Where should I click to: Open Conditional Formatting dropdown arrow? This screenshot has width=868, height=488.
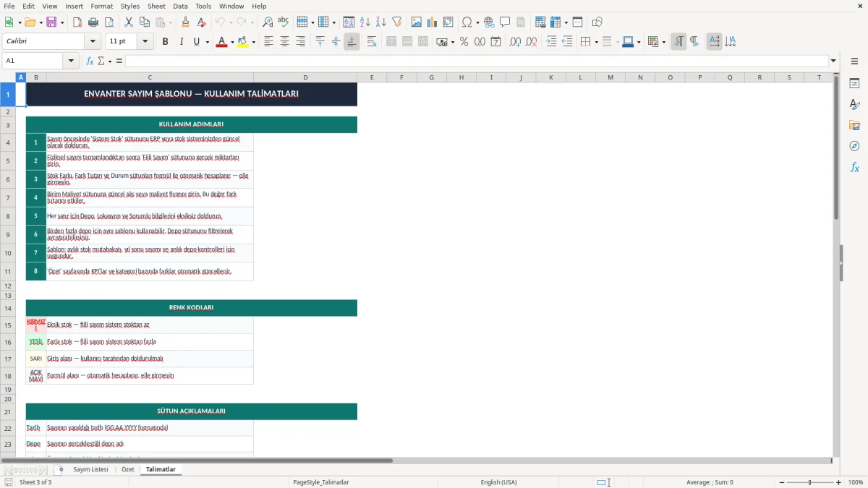coord(663,42)
